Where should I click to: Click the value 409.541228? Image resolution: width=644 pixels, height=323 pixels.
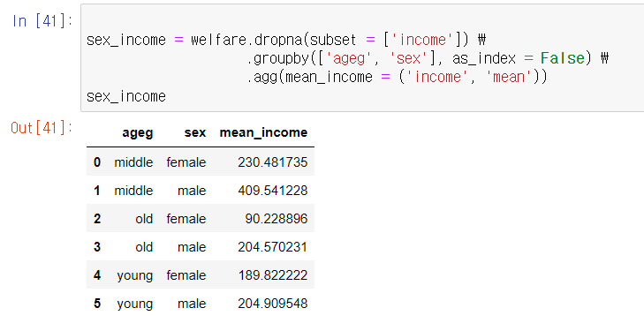[x=273, y=191]
